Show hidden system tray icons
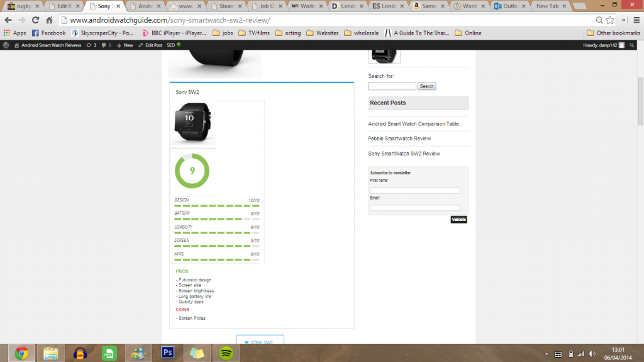 (x=546, y=353)
